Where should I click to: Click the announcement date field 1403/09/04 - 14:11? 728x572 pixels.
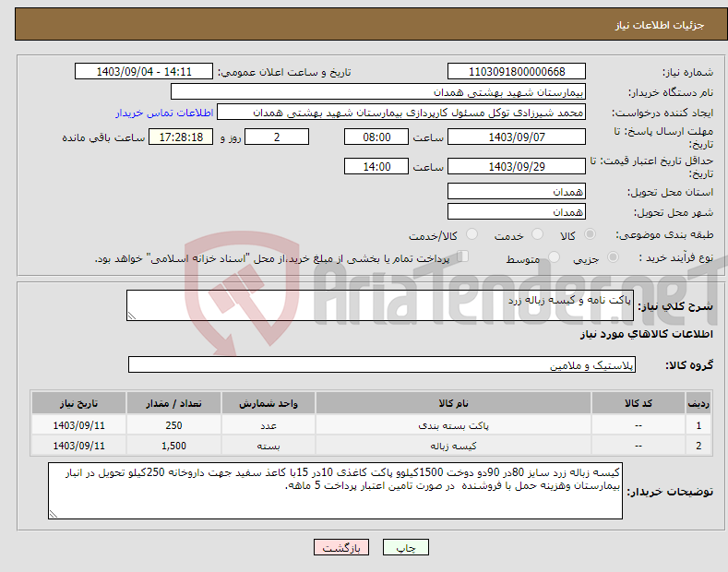click(144, 72)
